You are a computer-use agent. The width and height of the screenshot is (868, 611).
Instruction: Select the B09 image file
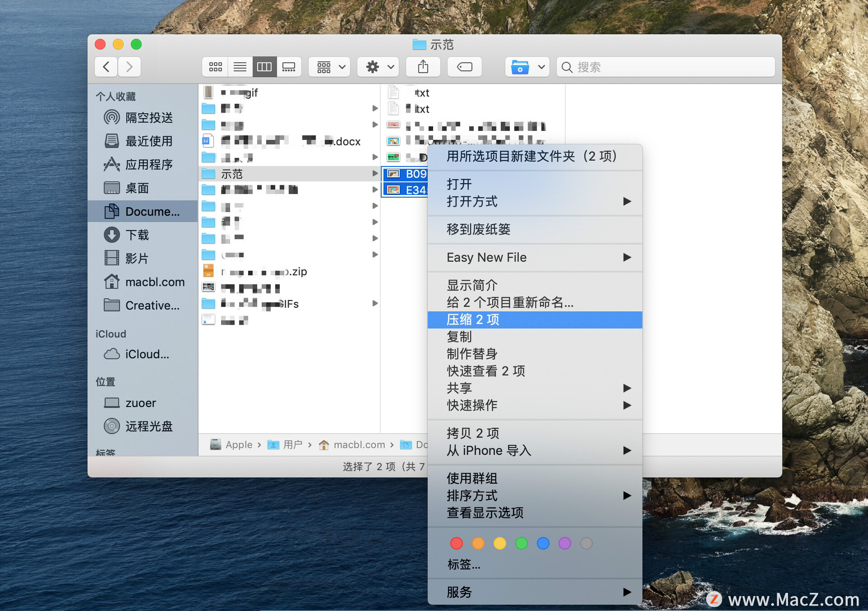pos(406,174)
